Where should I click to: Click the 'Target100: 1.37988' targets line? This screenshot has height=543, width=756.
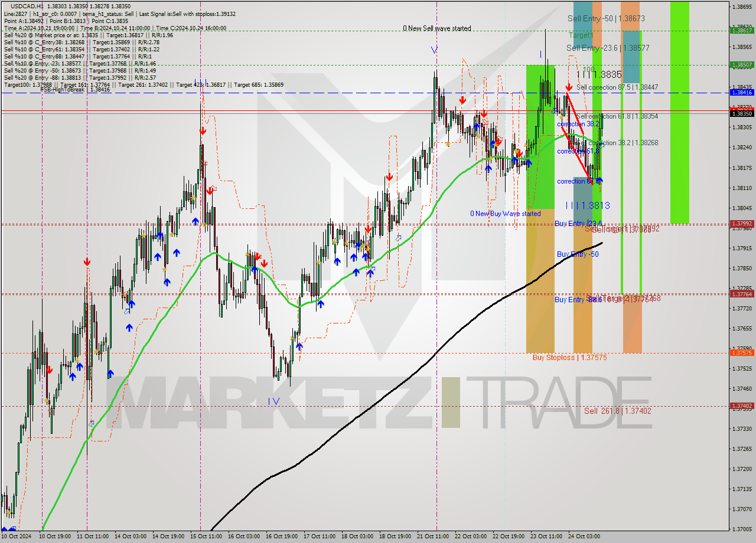click(x=144, y=84)
